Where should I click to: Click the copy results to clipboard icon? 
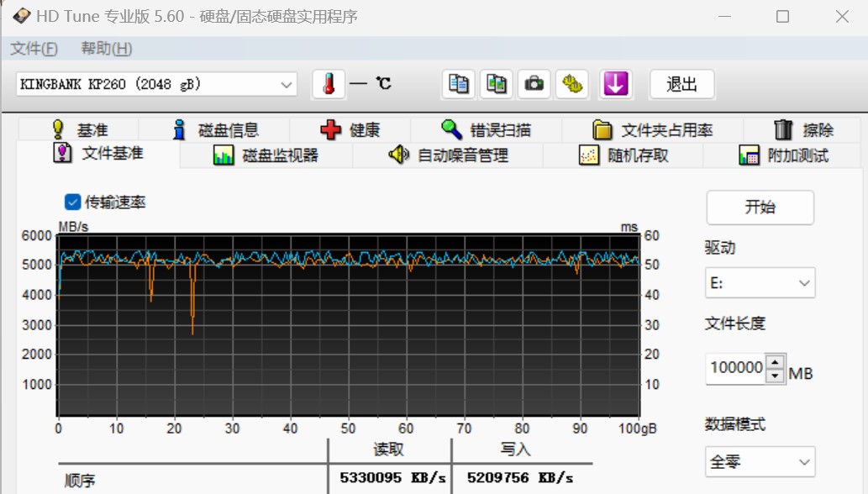(x=458, y=84)
